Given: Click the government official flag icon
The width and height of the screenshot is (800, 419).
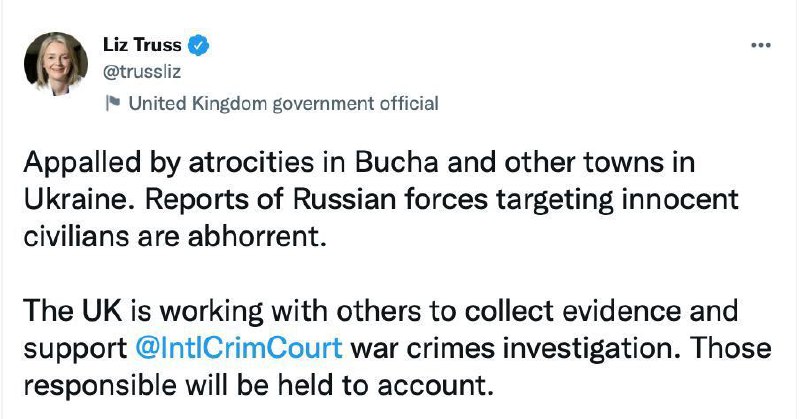Looking at the screenshot, I should pyautogui.click(x=113, y=102).
